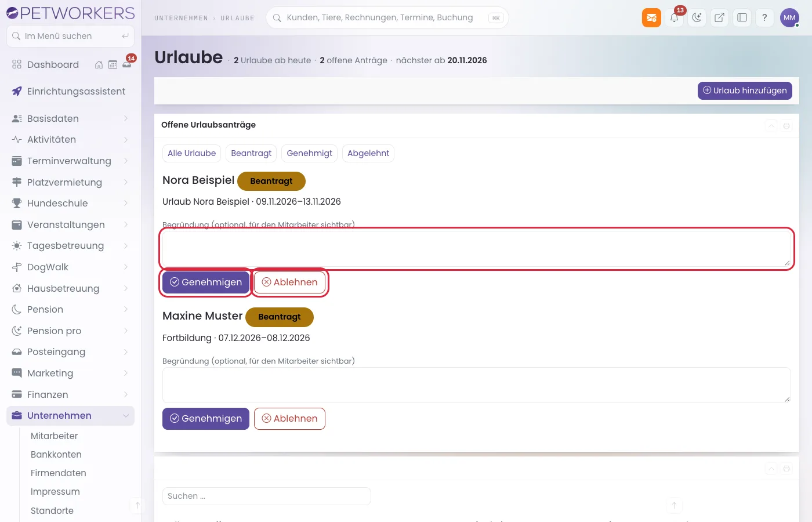Select the Alle Urlaube filter
The width and height of the screenshot is (812, 522).
pyautogui.click(x=191, y=153)
